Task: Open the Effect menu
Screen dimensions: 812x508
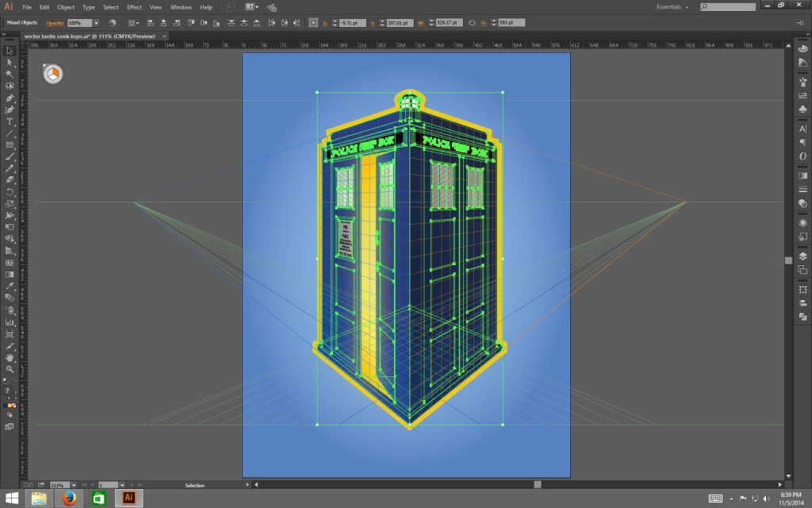Action: pyautogui.click(x=134, y=7)
